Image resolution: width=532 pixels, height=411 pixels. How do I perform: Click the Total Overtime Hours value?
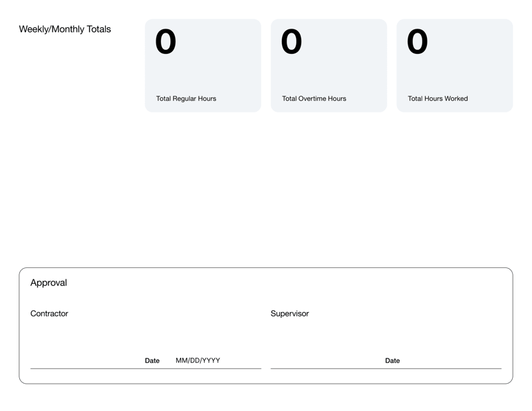point(290,43)
